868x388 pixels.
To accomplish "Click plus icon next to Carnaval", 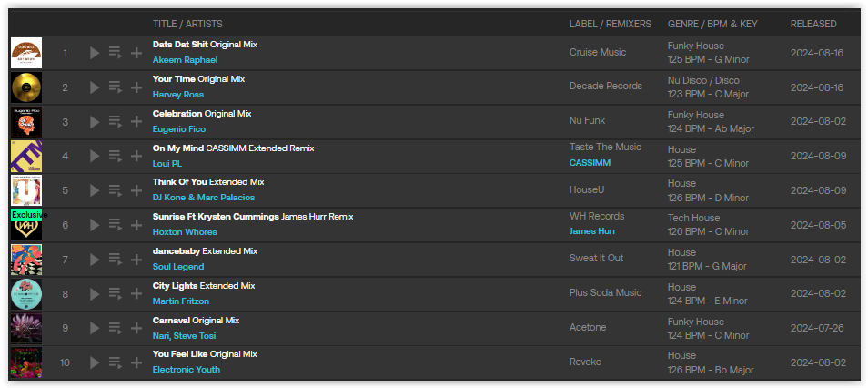I will [x=136, y=328].
